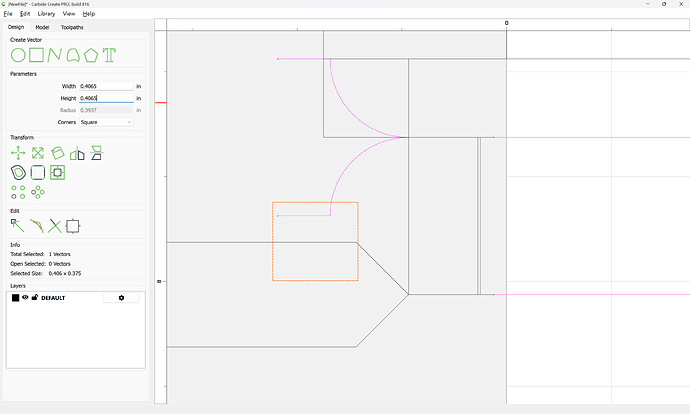The height and width of the screenshot is (414, 690).
Task: Switch to the Design tab
Action: pyautogui.click(x=16, y=27)
